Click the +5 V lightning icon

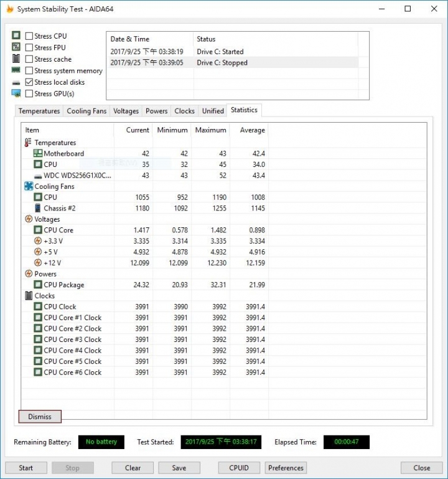click(x=38, y=252)
